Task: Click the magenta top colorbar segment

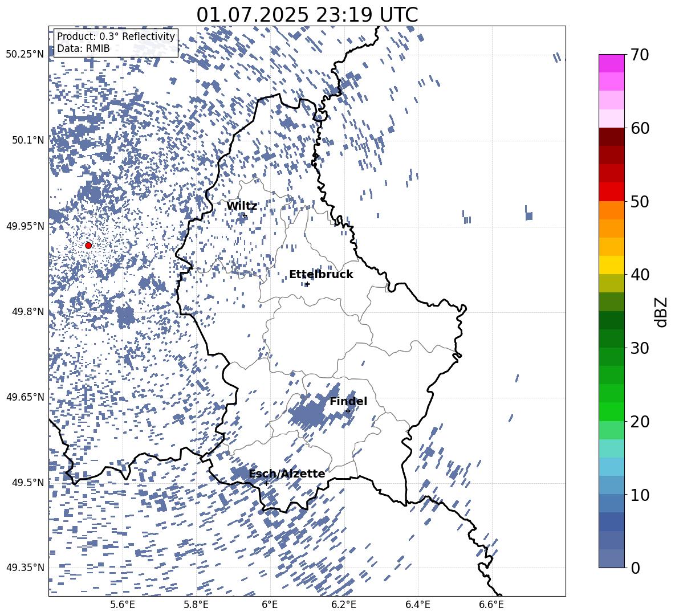Action: pos(611,63)
